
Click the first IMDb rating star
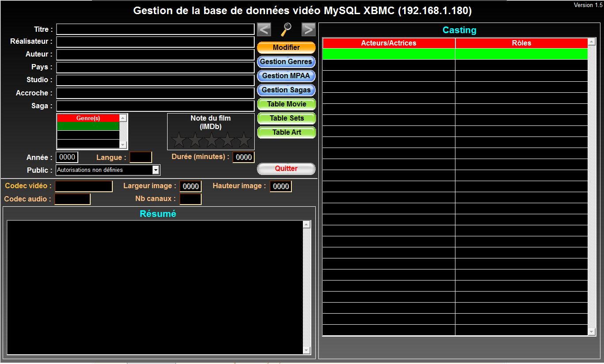click(179, 140)
